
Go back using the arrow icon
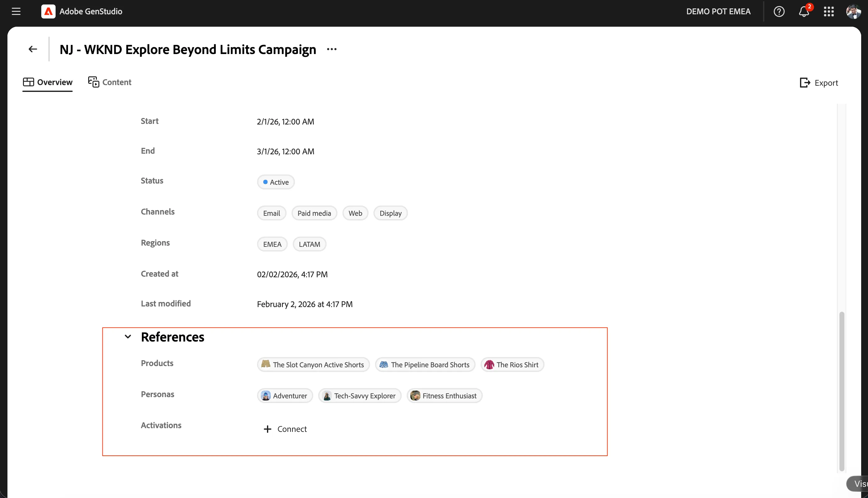point(33,49)
